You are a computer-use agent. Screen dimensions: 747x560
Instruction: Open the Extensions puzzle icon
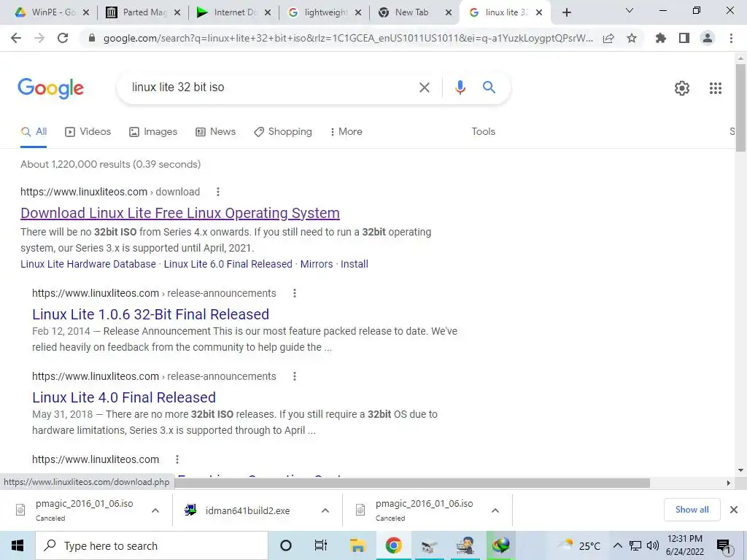click(x=661, y=38)
